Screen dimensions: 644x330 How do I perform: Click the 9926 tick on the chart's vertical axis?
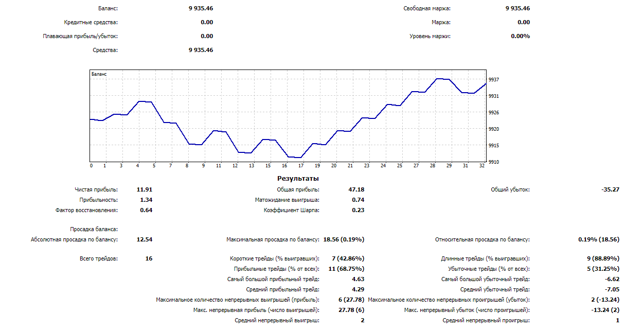493,113
